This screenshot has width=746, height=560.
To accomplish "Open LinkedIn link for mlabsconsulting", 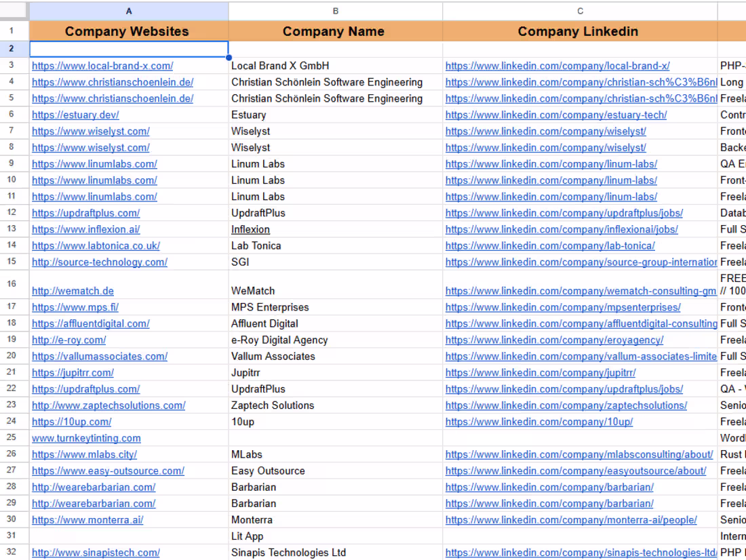I will [x=579, y=454].
